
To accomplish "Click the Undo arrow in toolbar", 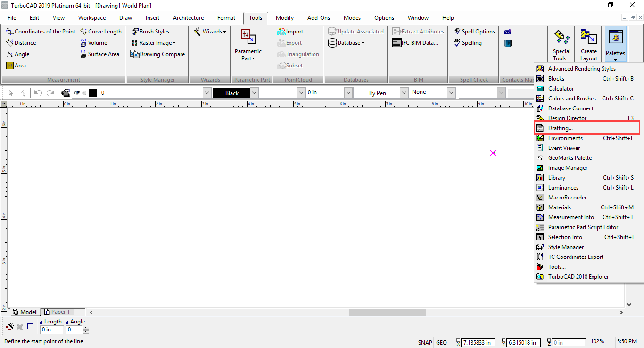I will [x=38, y=93].
